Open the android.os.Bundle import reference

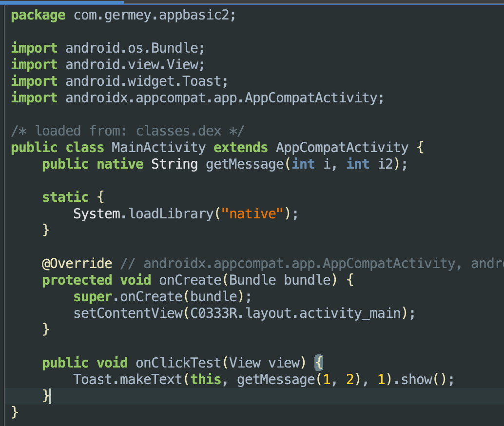(135, 48)
